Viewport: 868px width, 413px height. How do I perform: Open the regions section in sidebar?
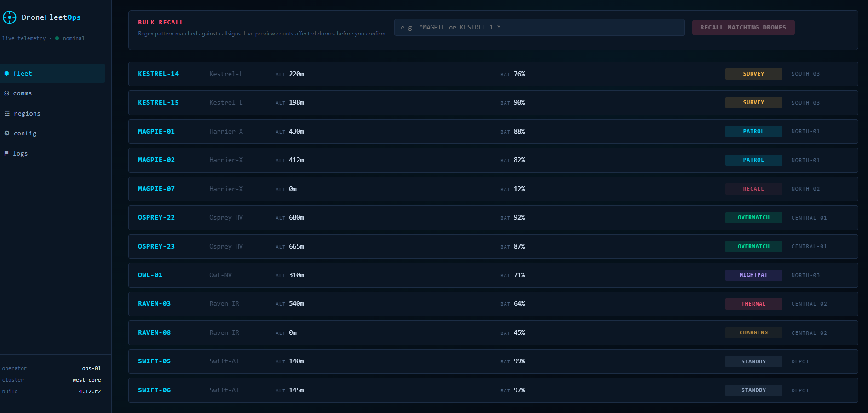tap(52, 113)
